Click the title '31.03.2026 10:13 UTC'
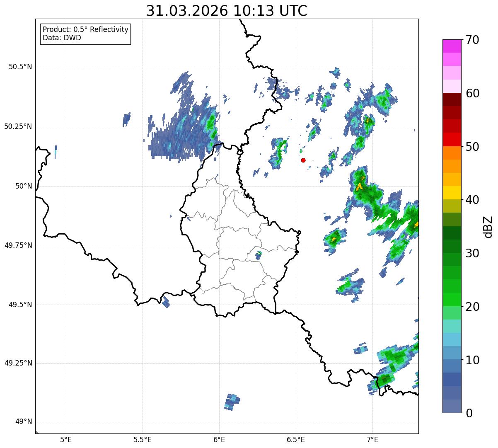 pyautogui.click(x=227, y=11)
